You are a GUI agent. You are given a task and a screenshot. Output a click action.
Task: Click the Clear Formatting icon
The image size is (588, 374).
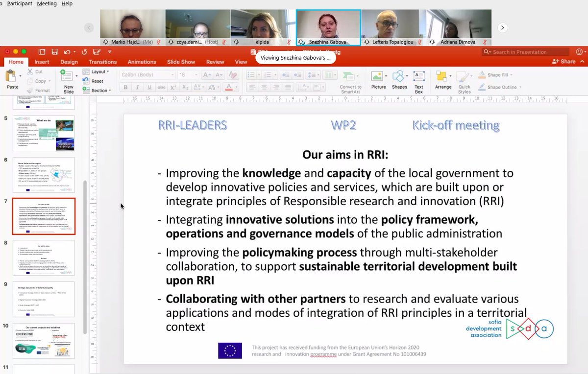coord(233,75)
